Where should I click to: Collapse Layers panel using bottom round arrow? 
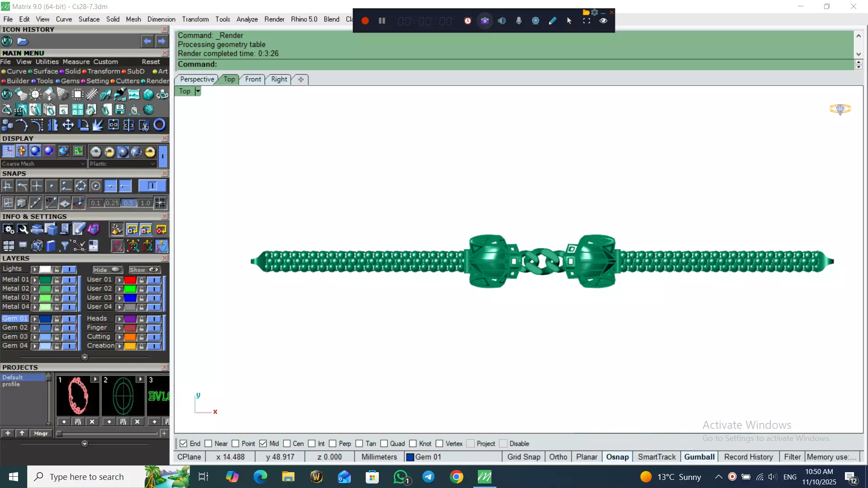[85, 357]
